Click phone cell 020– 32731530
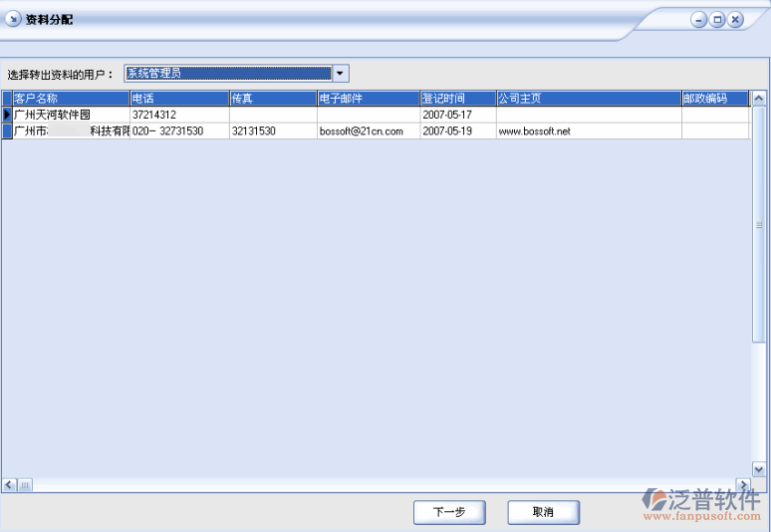771x532 pixels. (179, 131)
